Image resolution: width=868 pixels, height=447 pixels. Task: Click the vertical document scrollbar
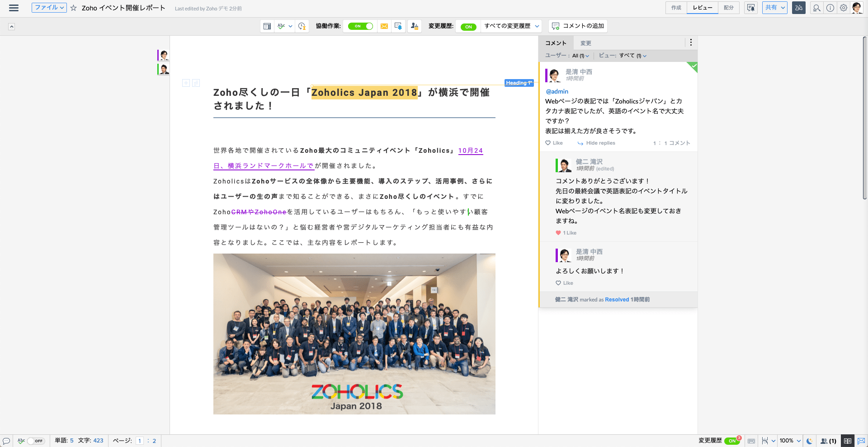864,118
